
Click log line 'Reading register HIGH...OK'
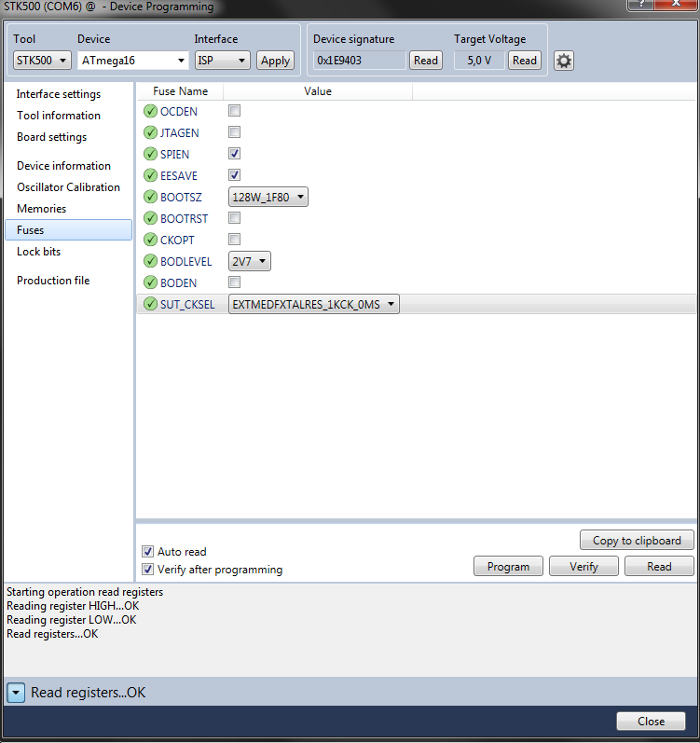[x=73, y=606]
